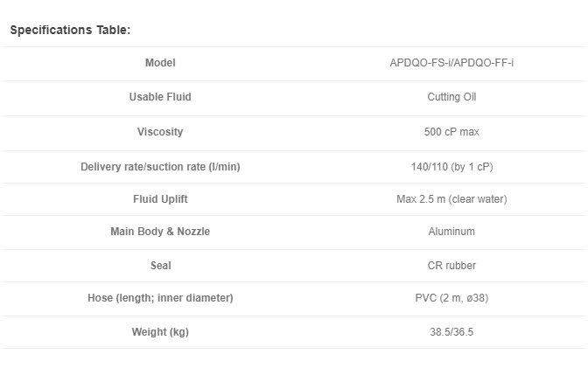Select model value APDQO-FS-i/APDQO-FF-i
This screenshot has width=588, height=368.
pyautogui.click(x=451, y=63)
